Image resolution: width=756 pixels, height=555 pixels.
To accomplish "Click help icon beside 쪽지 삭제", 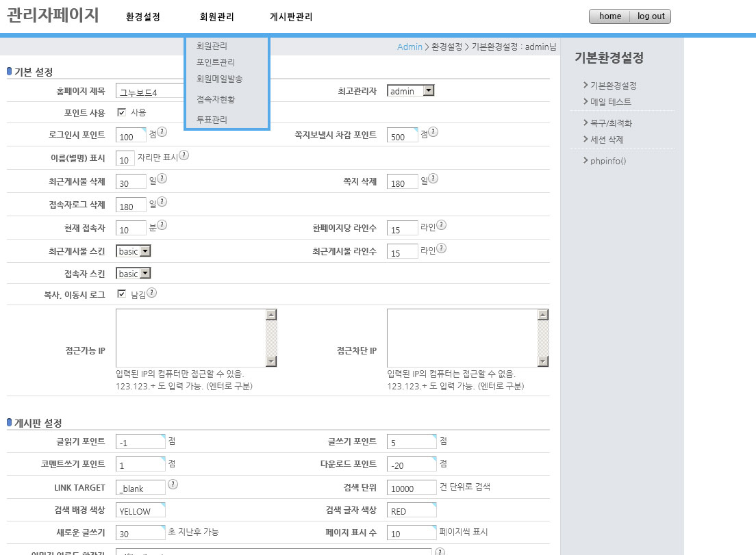I will [433, 179].
